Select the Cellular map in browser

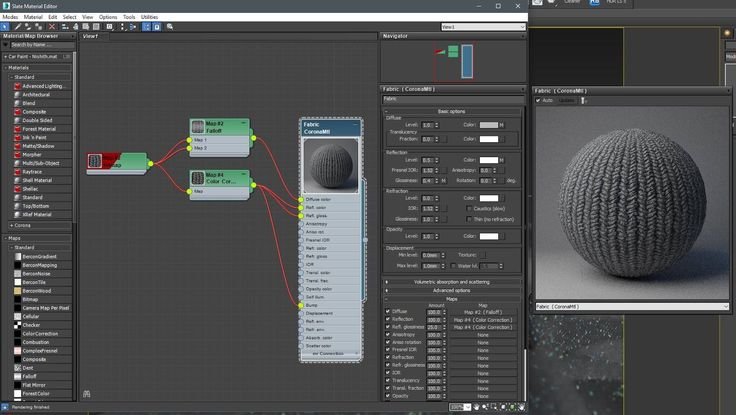[31, 316]
